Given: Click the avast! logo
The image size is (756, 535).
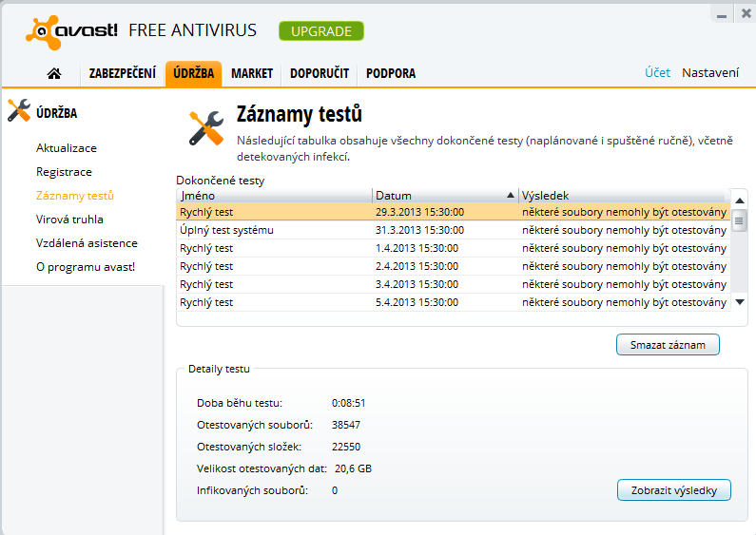Looking at the screenshot, I should click(x=72, y=31).
